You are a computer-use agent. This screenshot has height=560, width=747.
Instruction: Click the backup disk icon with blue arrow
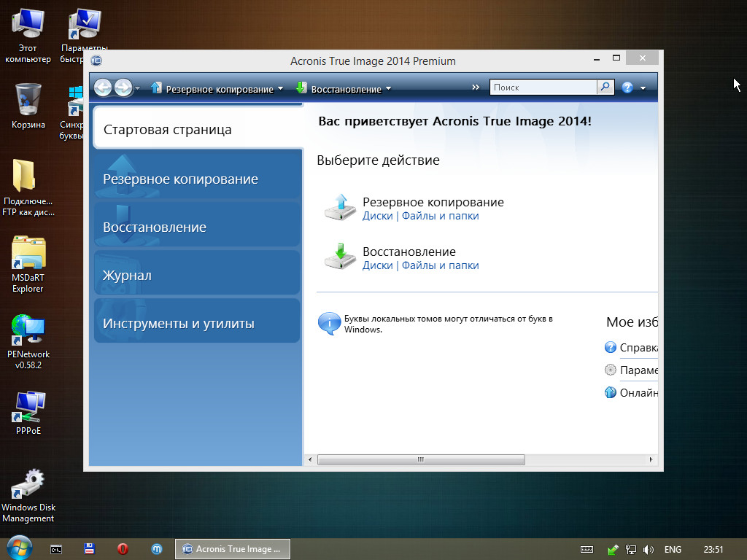tap(339, 208)
